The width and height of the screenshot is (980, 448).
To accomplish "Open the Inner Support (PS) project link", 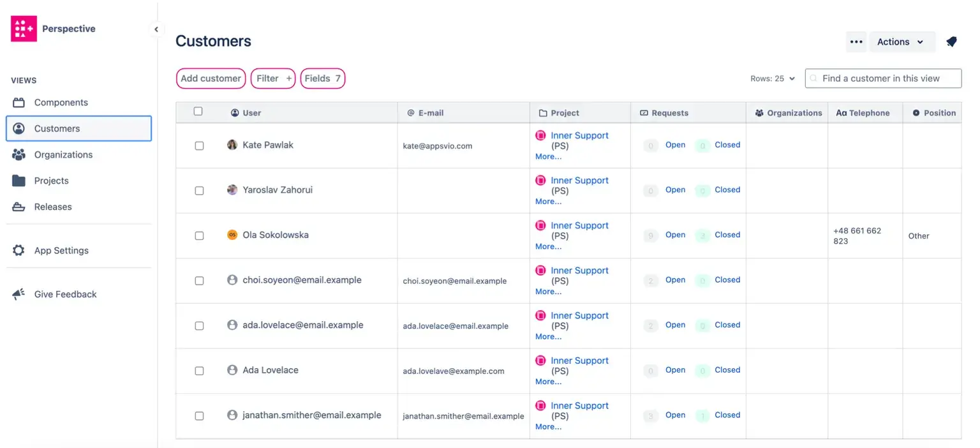I will pos(579,135).
